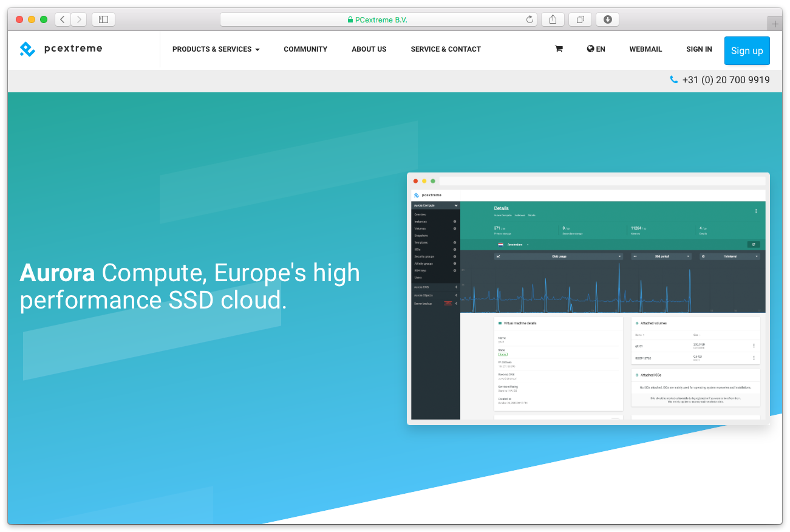Open the Webmail link
The height and width of the screenshot is (532, 790).
point(645,49)
